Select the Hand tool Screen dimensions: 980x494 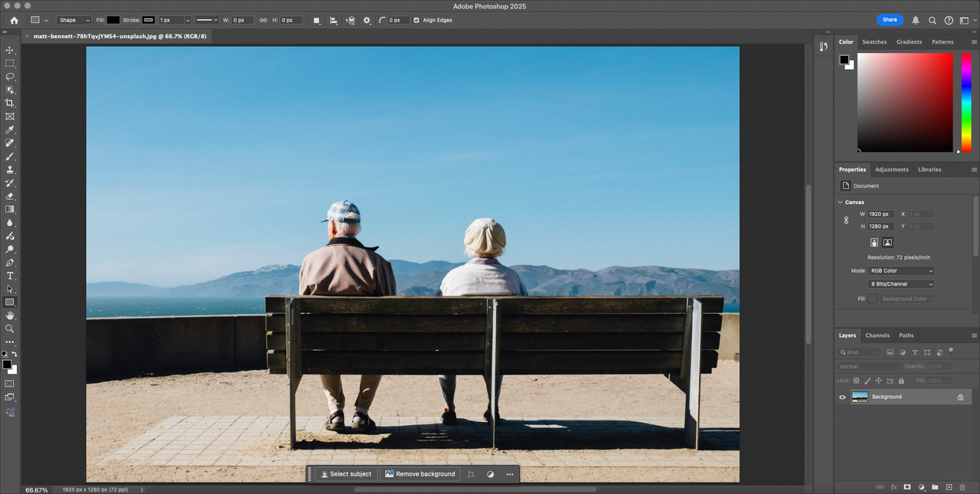pos(10,316)
